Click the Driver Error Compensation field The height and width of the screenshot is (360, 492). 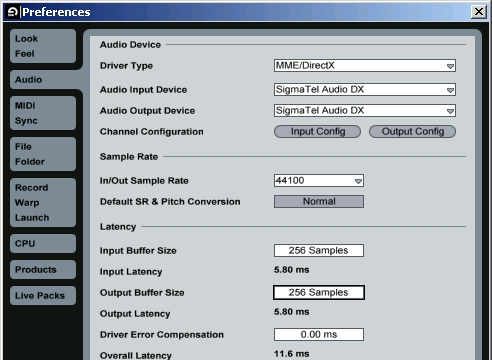point(319,335)
